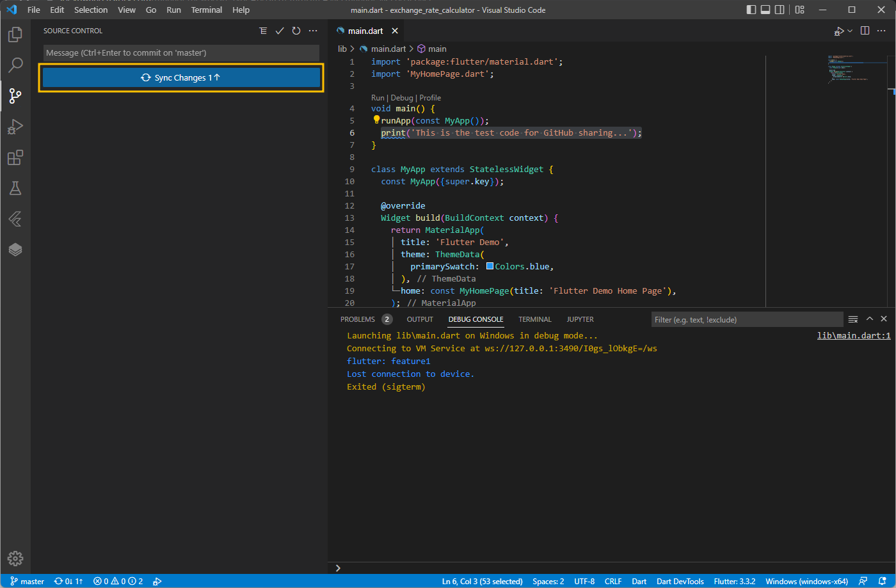Open the Testing flask view
Viewport: 896px width, 588px height.
(x=15, y=188)
